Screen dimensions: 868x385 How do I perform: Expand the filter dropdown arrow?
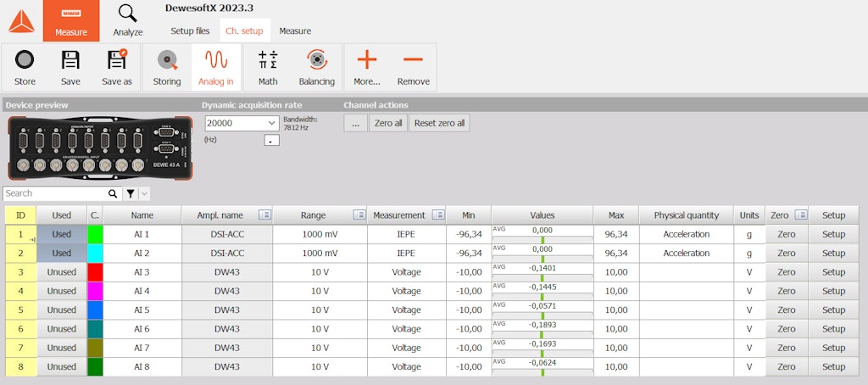(144, 193)
